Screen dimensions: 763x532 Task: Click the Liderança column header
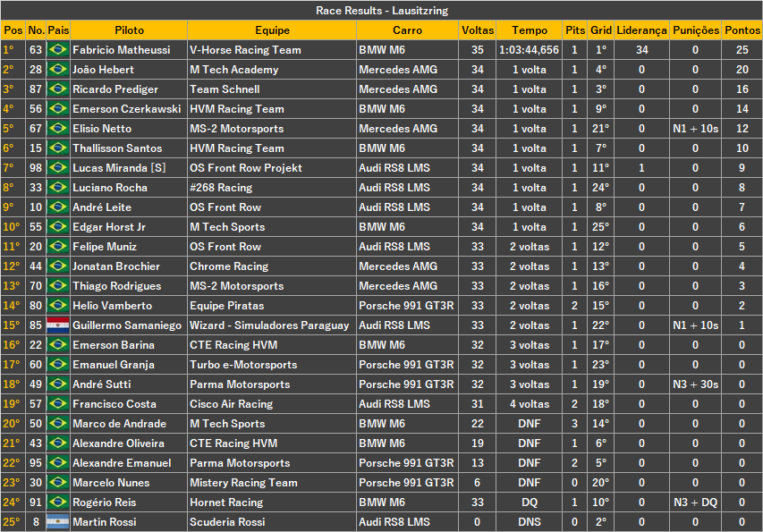click(x=641, y=30)
